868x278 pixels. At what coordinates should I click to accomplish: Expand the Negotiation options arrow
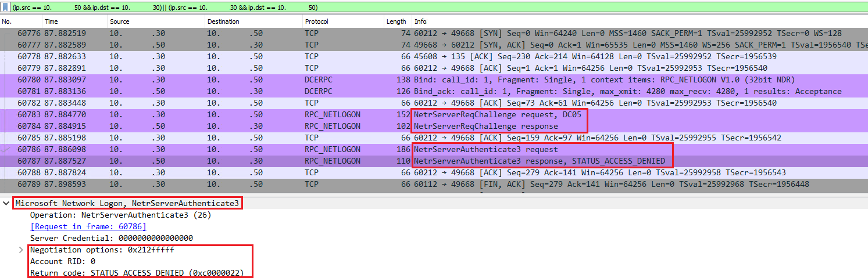tap(22, 250)
